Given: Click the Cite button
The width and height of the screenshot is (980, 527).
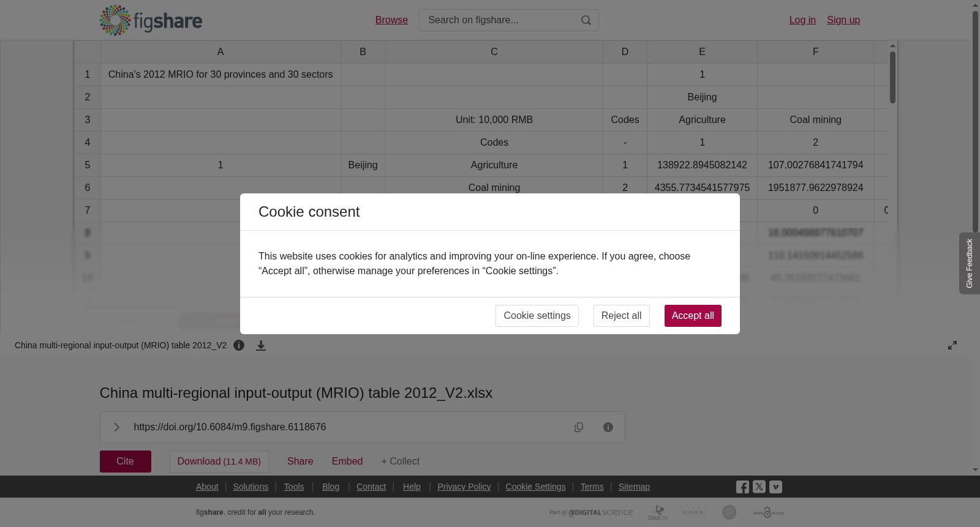Looking at the screenshot, I should pyautogui.click(x=126, y=462).
